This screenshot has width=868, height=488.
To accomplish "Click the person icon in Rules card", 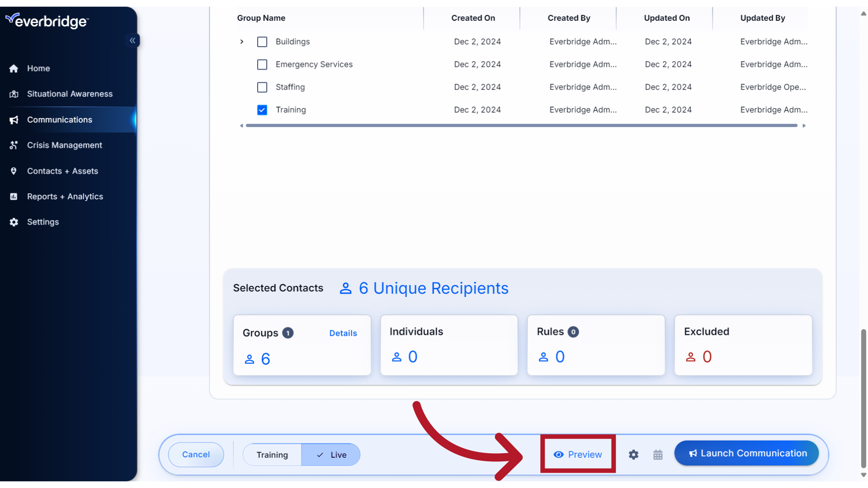I will coord(543,357).
